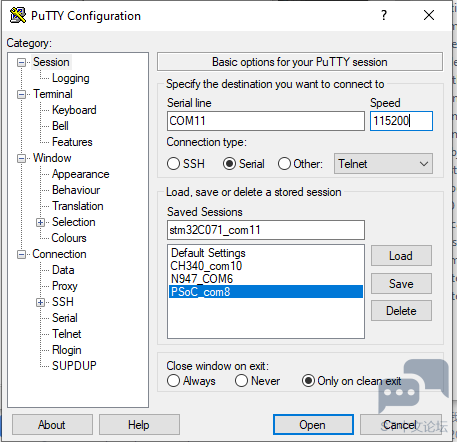457x442 pixels.
Task: Open the Serial settings category
Action: [x=65, y=318]
